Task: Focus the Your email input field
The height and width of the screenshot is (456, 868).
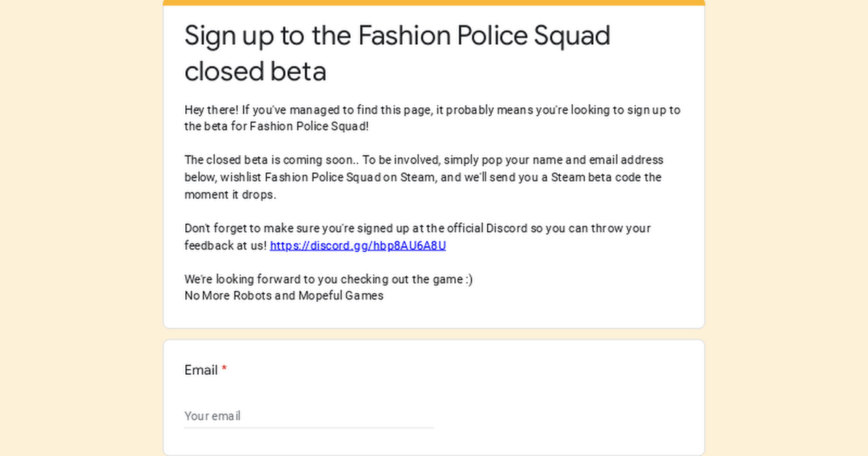Action: point(308,416)
